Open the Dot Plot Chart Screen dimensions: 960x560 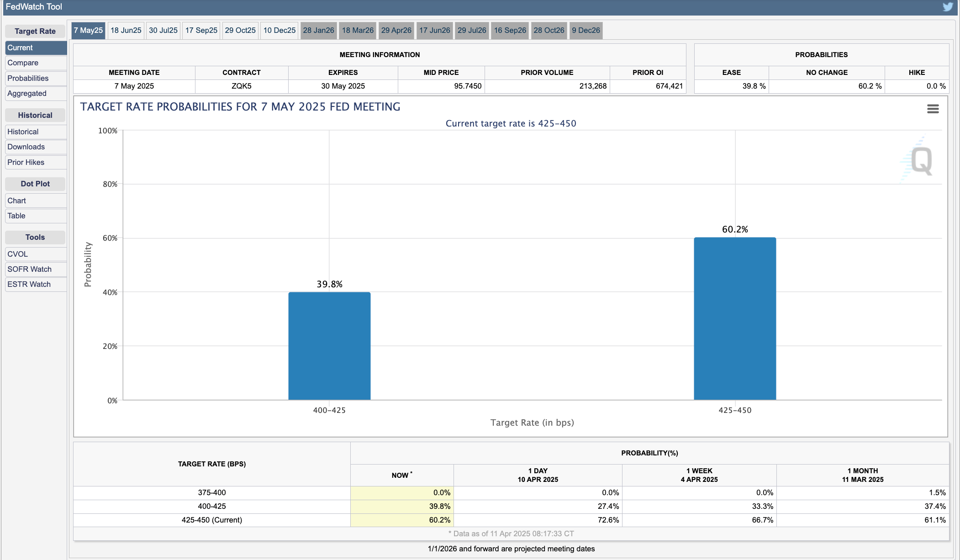[x=36, y=201]
